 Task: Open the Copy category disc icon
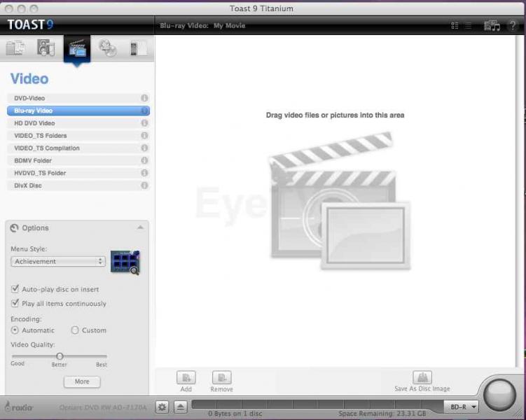pos(108,48)
